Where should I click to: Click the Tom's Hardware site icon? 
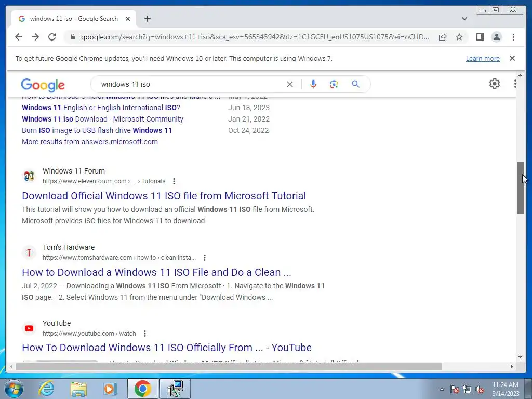29,252
